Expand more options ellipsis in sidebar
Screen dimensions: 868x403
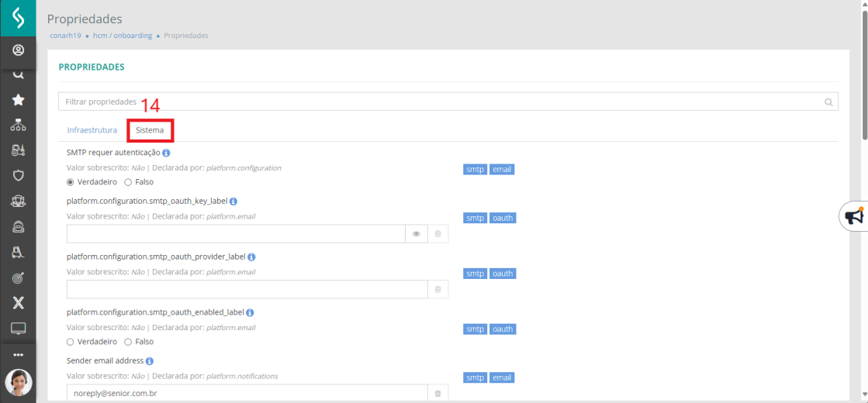(19, 355)
